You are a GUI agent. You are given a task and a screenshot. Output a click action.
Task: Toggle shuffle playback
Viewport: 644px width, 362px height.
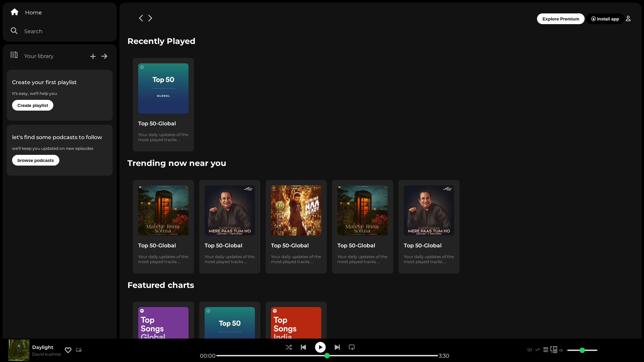289,347
